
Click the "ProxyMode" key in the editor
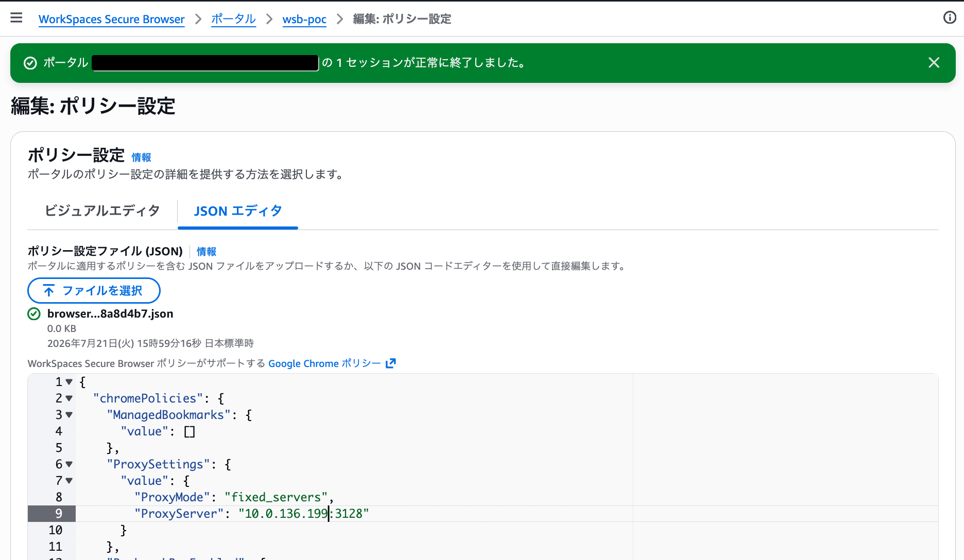coord(172,497)
